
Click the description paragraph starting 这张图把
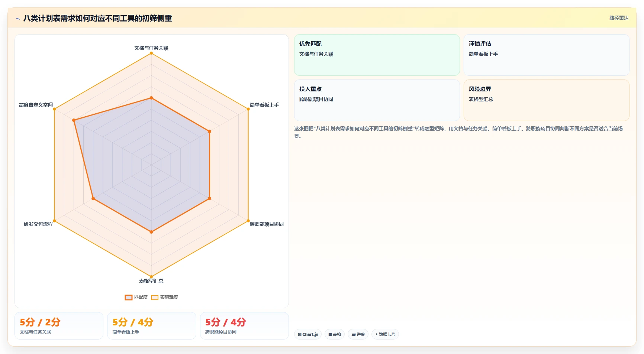coord(458,132)
